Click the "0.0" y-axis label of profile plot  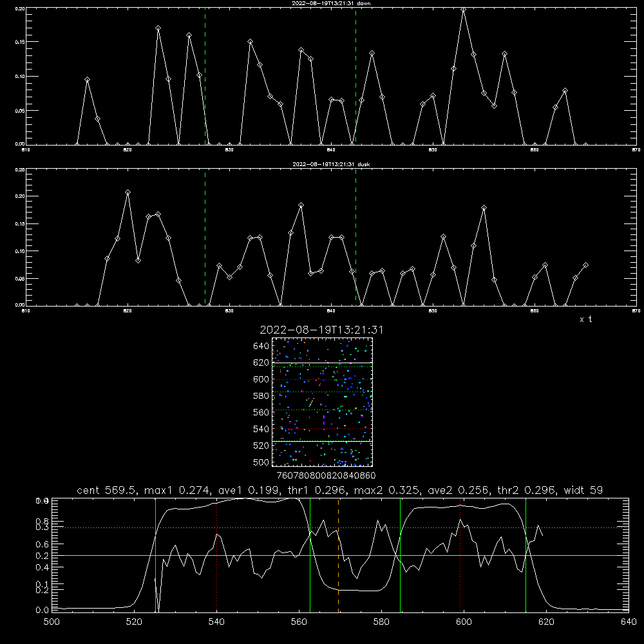coord(42,611)
